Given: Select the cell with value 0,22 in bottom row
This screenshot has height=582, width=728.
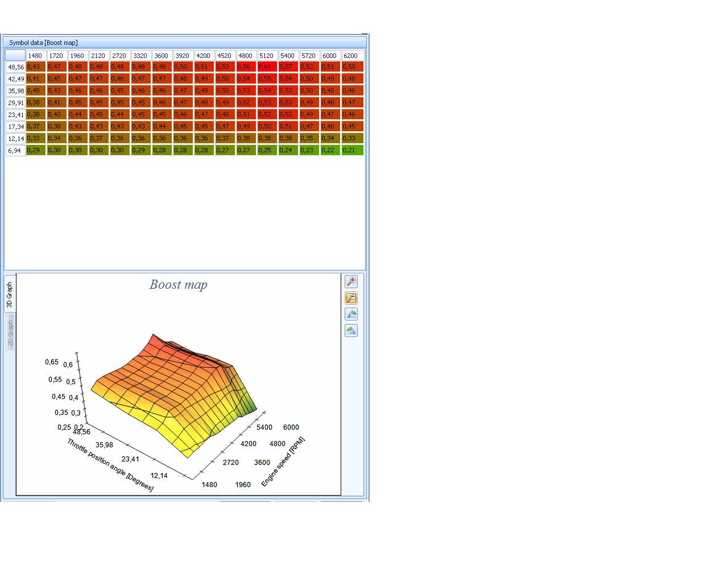Looking at the screenshot, I should tap(330, 151).
